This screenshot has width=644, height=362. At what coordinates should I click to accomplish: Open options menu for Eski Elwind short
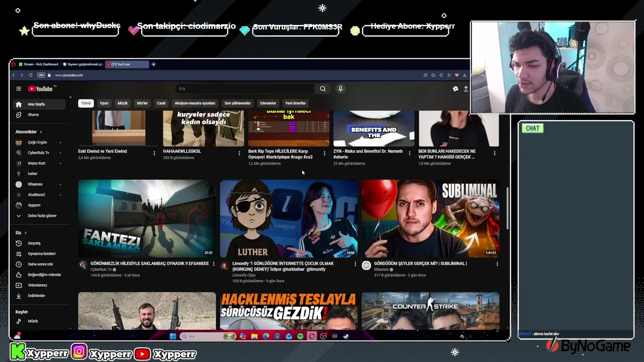154,153
